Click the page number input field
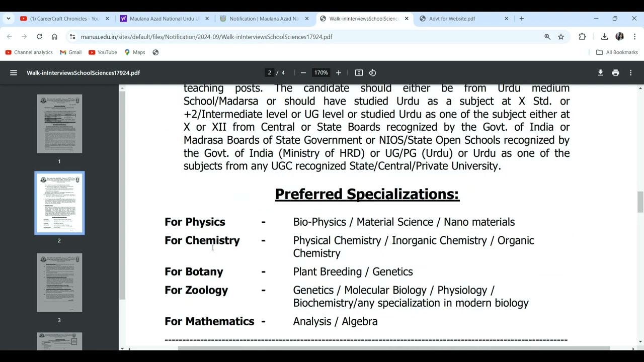The width and height of the screenshot is (644, 362). 270,73
